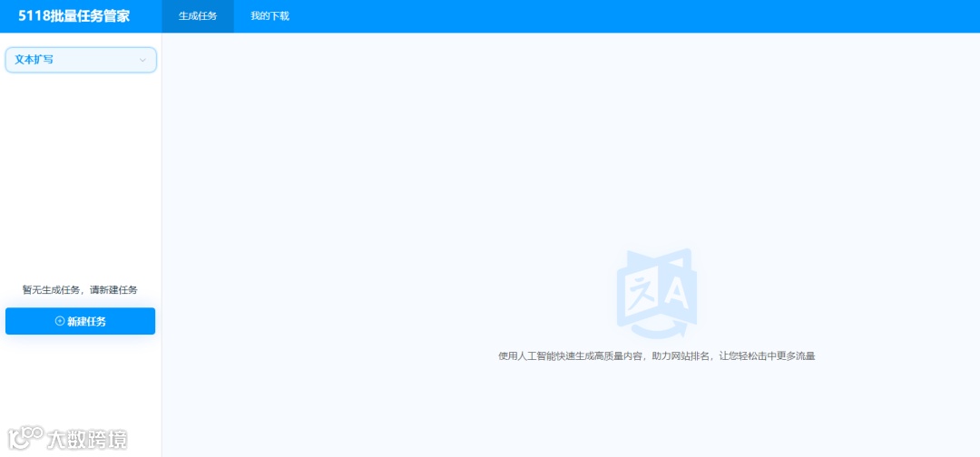The width and height of the screenshot is (980, 457).
Task: Click the 暂无生成任务，请新建任务 message
Action: [x=80, y=289]
